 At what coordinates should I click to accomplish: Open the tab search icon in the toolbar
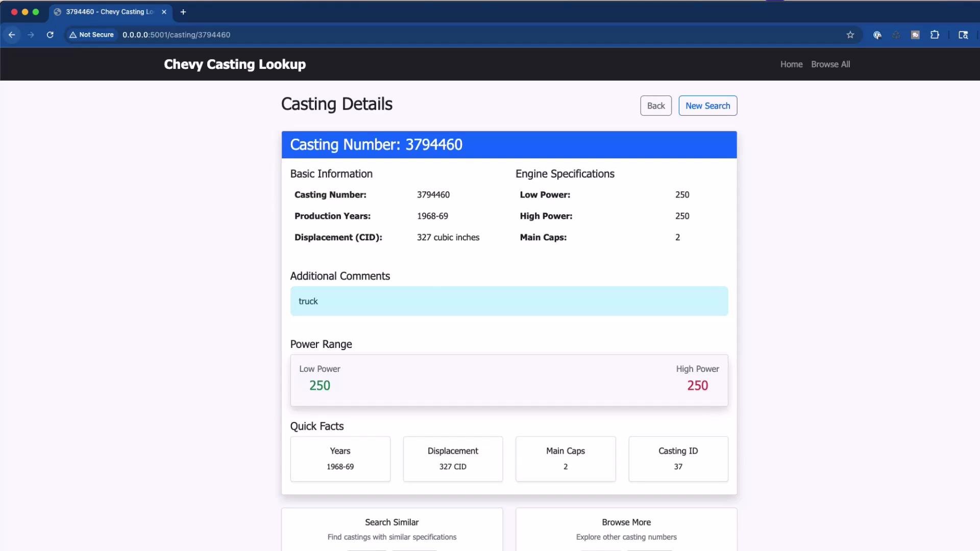(x=963, y=35)
